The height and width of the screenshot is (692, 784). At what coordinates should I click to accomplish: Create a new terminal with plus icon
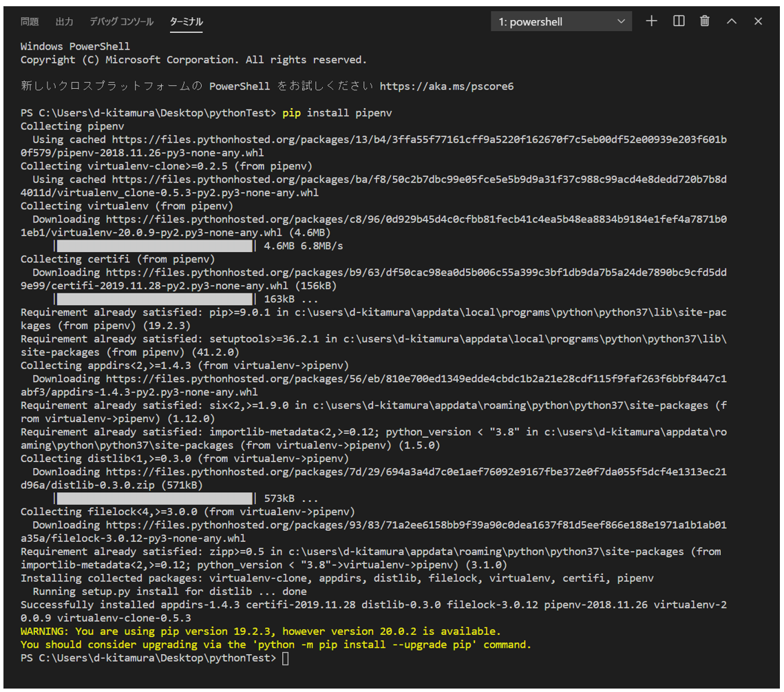pos(651,21)
